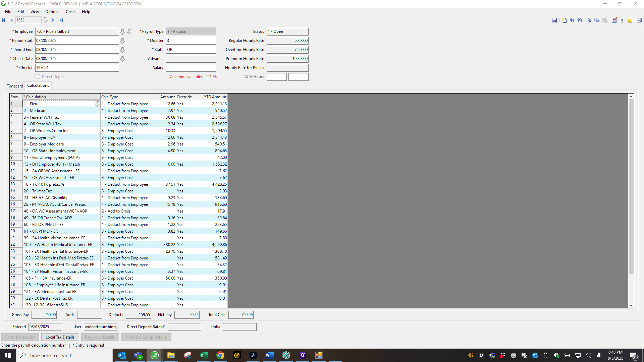
Task: Select the '3 - Federal W/H Tax' row
Action: [x=118, y=117]
